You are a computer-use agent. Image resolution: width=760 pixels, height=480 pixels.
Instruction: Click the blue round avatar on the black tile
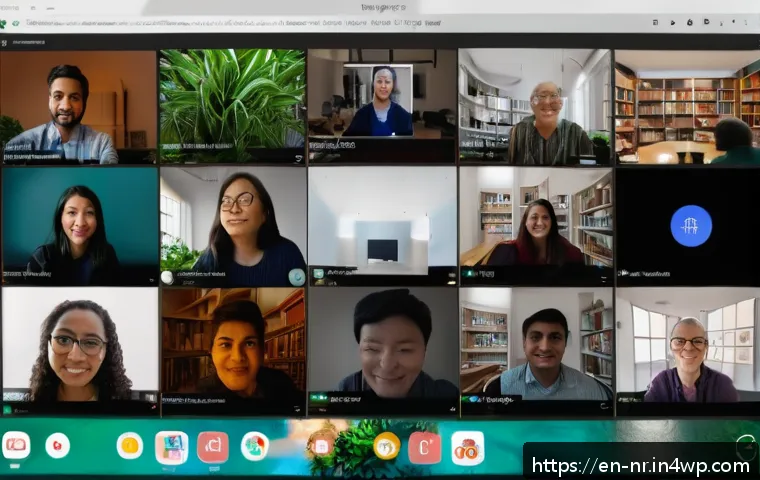[691, 226]
